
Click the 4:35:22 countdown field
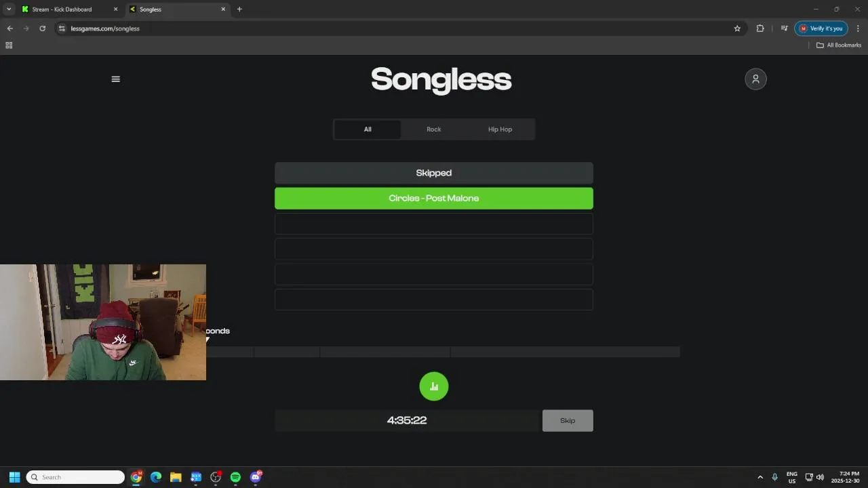coord(407,421)
